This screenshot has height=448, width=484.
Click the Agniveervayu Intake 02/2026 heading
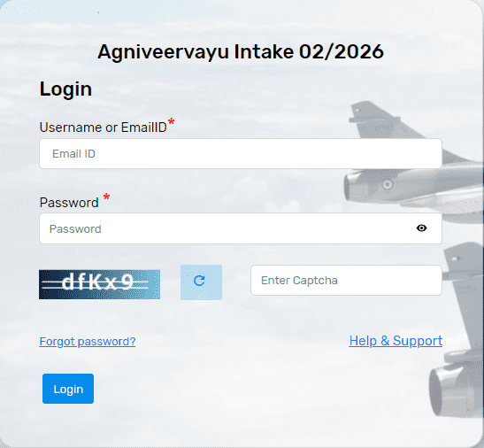241,52
